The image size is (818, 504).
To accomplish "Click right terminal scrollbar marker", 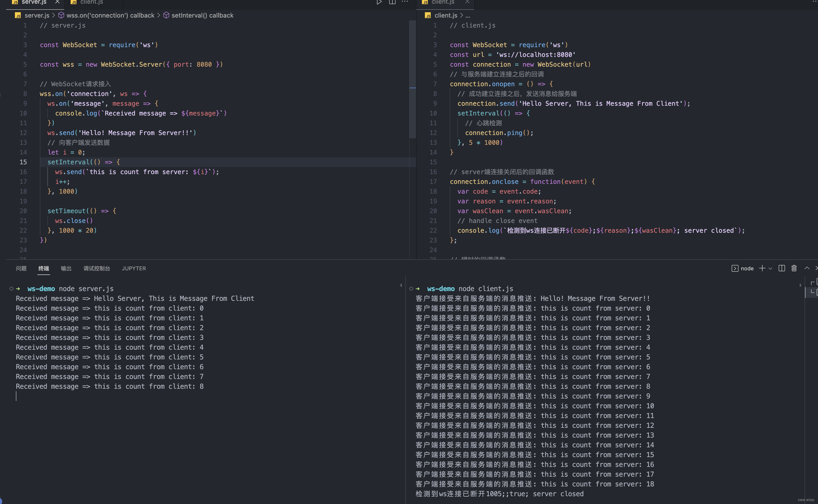I will pyautogui.click(x=800, y=285).
